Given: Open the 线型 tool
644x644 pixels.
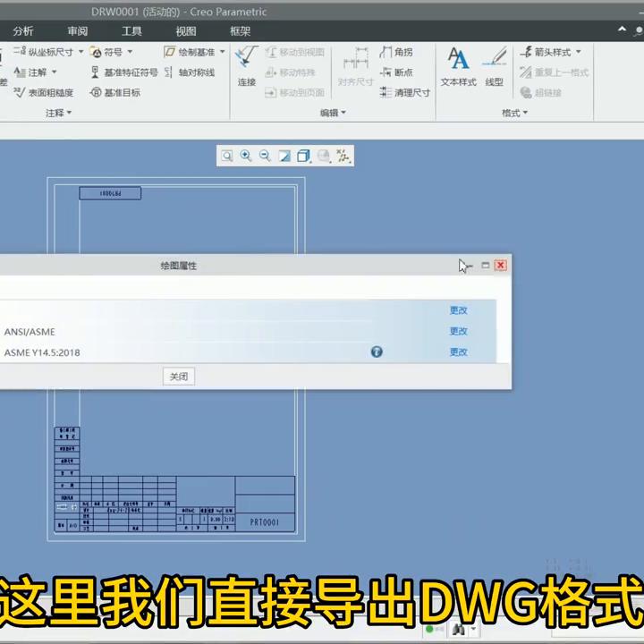Looking at the screenshot, I should [494, 65].
